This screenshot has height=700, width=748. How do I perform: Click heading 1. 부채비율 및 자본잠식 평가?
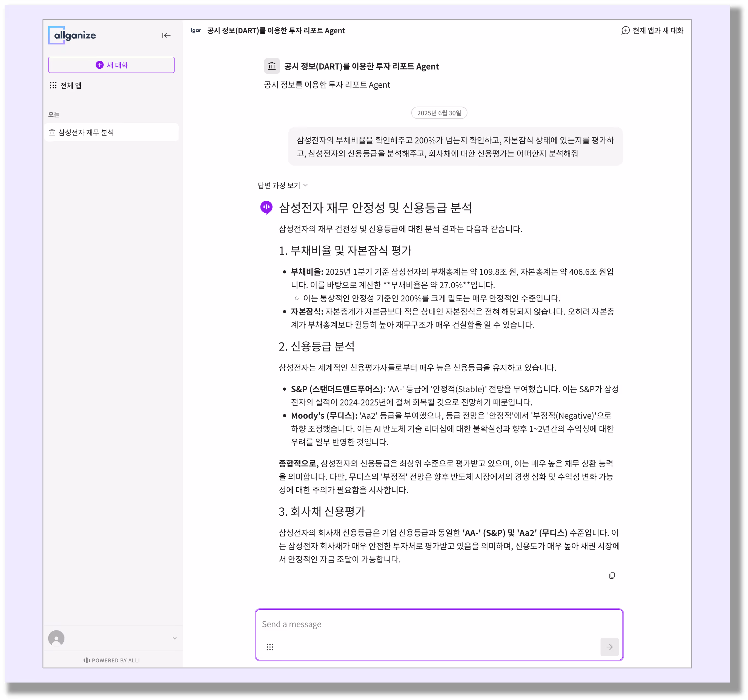(345, 250)
